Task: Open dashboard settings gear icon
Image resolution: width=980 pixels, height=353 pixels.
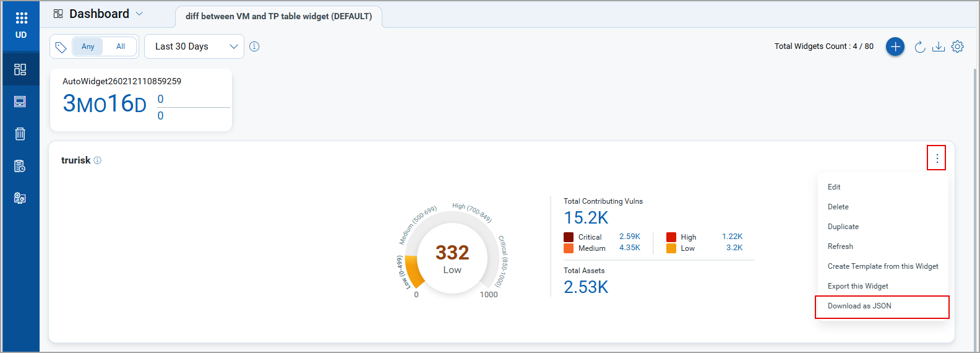Action: tap(958, 46)
